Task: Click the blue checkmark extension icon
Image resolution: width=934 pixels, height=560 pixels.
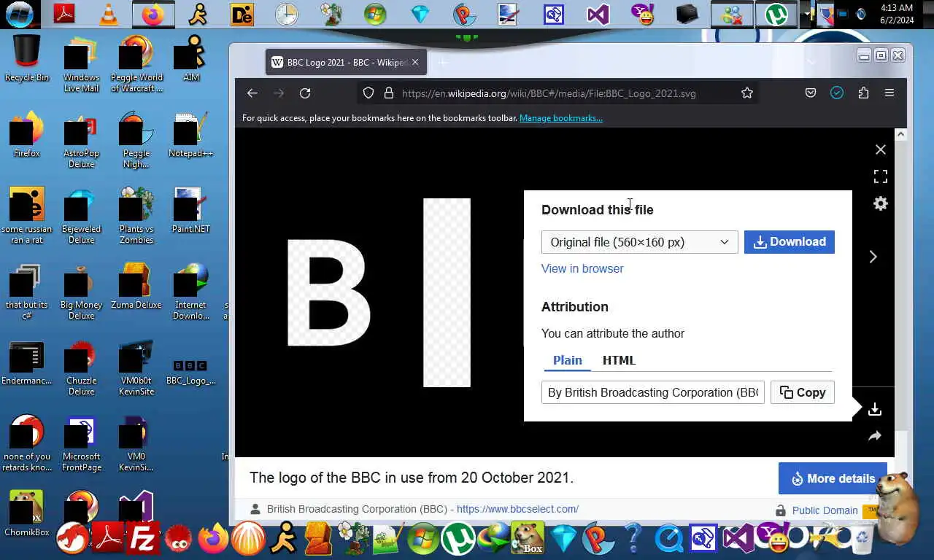Action: pos(837,93)
